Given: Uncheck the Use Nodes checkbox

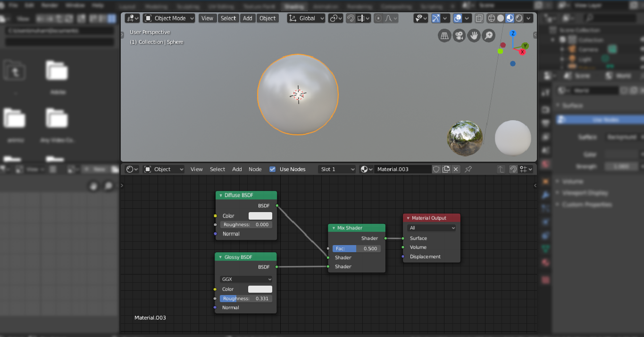Looking at the screenshot, I should [x=272, y=169].
